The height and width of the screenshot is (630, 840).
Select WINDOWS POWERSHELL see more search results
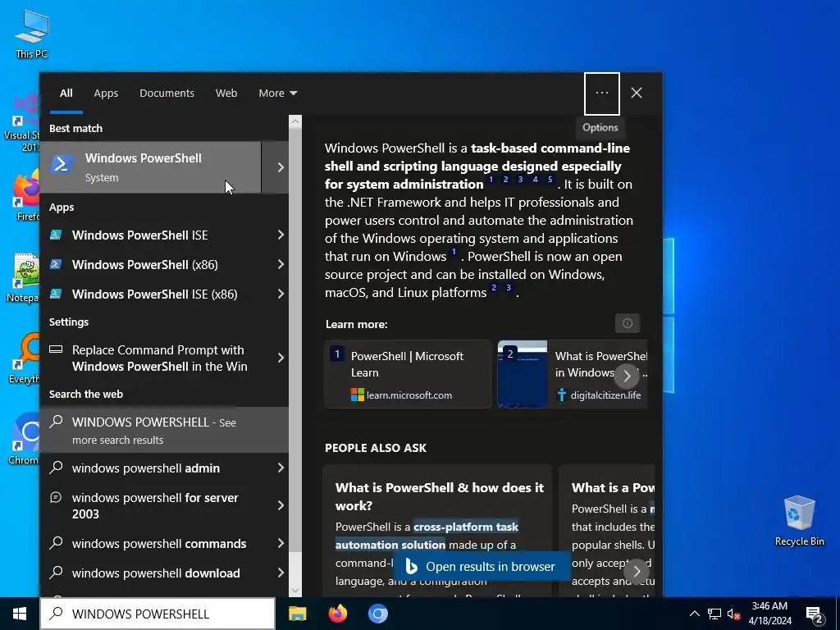pos(164,430)
